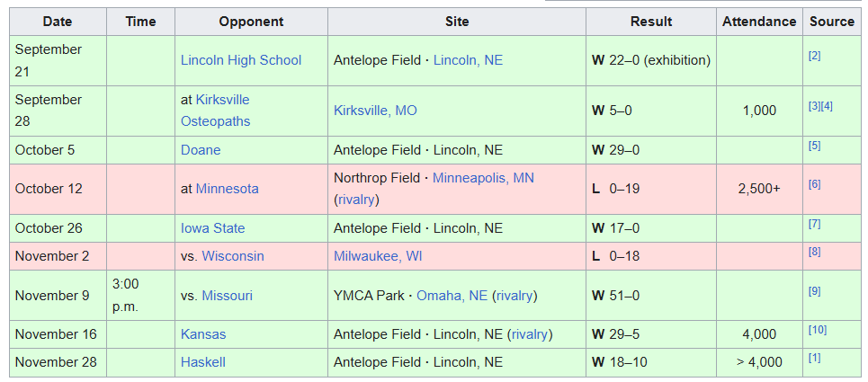Open the Missouri opponent link

[227, 296]
